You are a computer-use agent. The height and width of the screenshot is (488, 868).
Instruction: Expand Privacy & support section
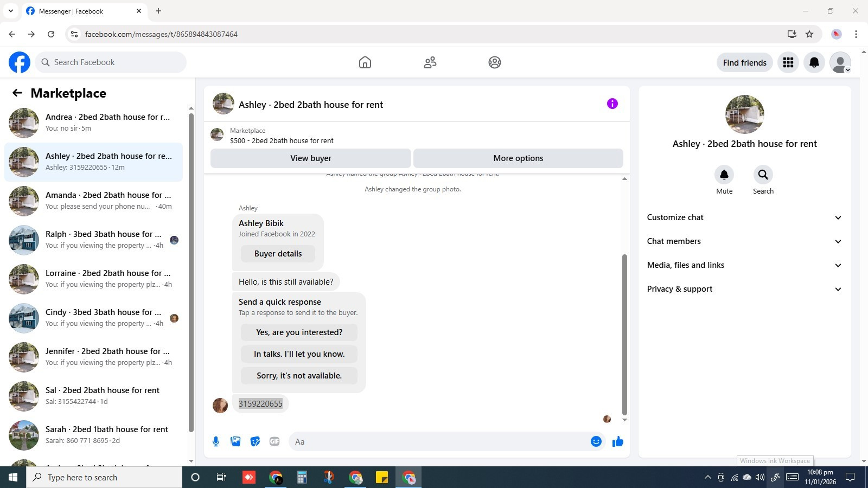(744, 289)
